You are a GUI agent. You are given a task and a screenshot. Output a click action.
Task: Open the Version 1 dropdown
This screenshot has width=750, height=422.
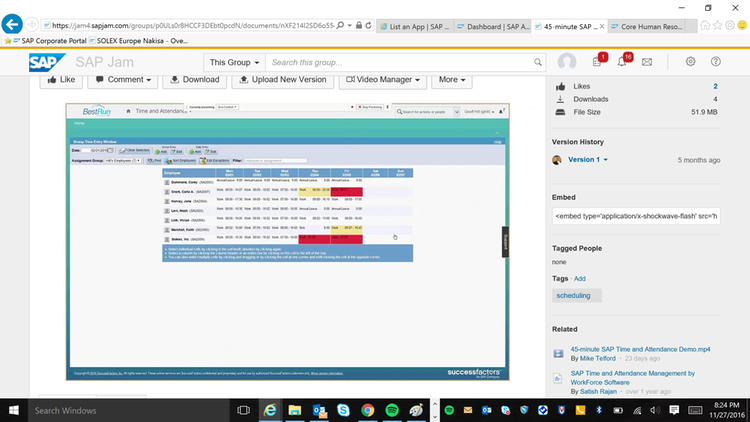[x=588, y=160]
